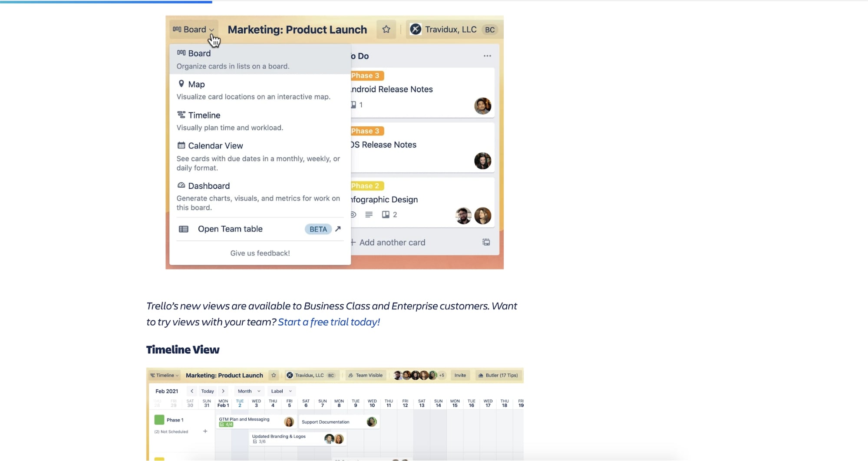Open the Board view switcher dropdown
This screenshot has height=461, width=868.
194,30
